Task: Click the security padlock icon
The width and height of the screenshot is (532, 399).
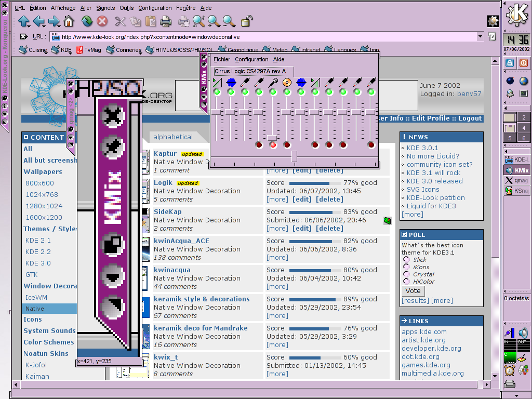Action: [x=247, y=21]
